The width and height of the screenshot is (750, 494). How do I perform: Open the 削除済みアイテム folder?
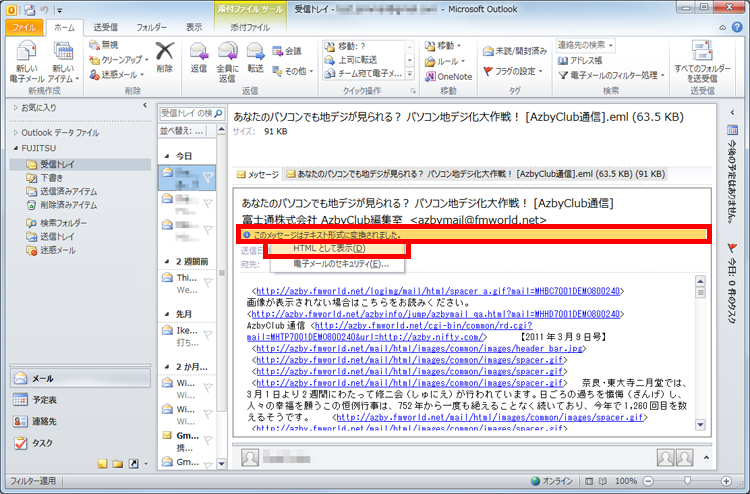(62, 205)
